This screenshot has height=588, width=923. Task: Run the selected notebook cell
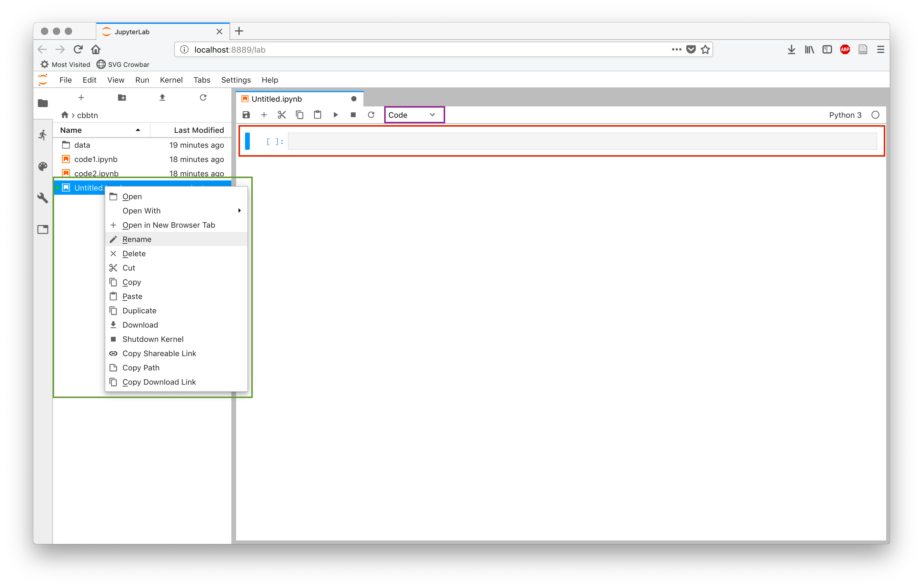(335, 115)
